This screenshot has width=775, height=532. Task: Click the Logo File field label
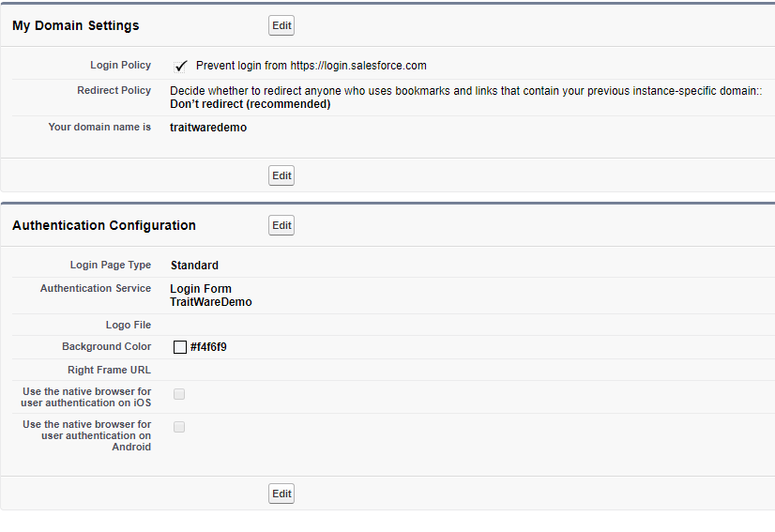point(128,325)
